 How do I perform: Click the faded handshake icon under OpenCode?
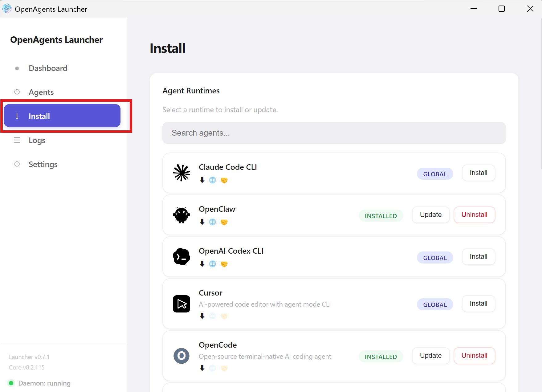(224, 368)
